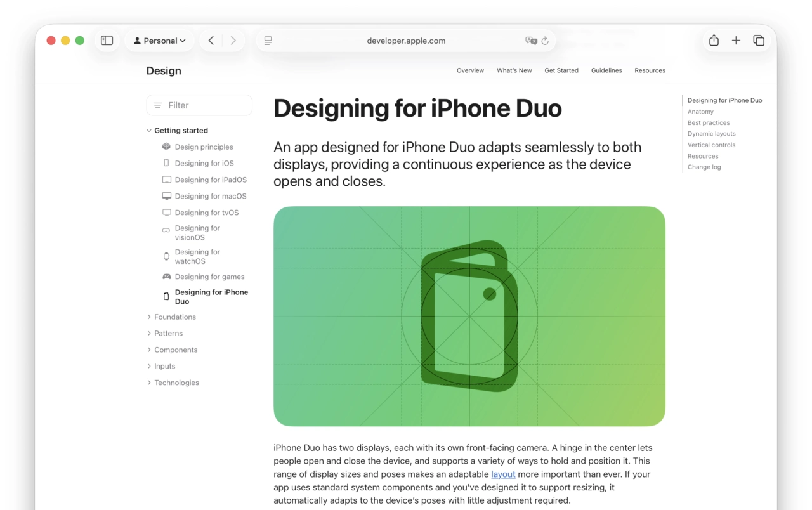Click the iPhone Duo device icon

pos(166,296)
